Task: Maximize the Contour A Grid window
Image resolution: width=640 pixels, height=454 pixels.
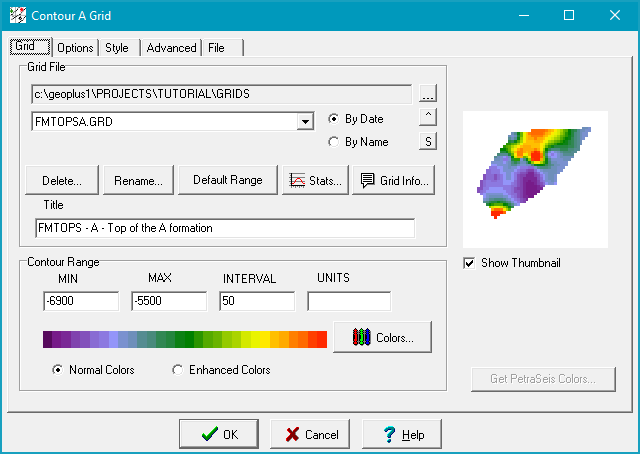Action: click(x=569, y=16)
